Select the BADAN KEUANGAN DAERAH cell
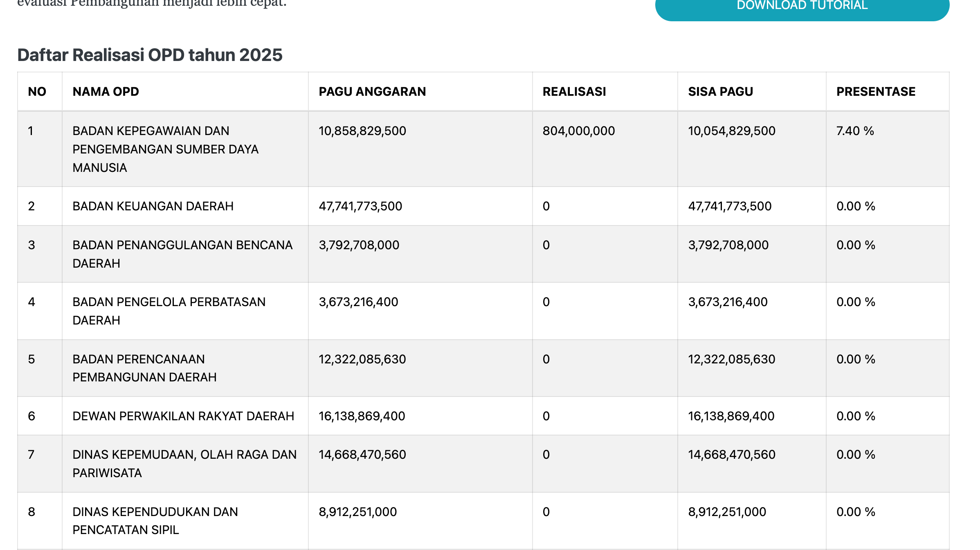 pyautogui.click(x=153, y=206)
